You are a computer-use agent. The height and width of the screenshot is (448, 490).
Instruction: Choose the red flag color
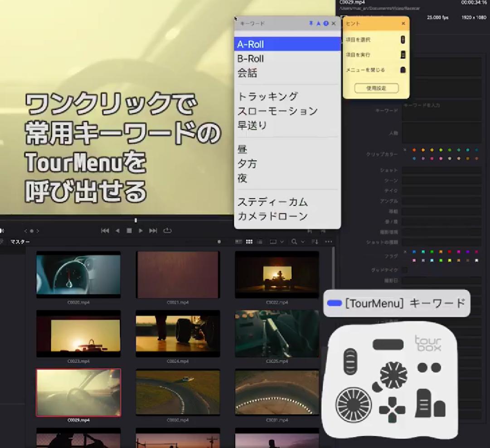[450, 252]
